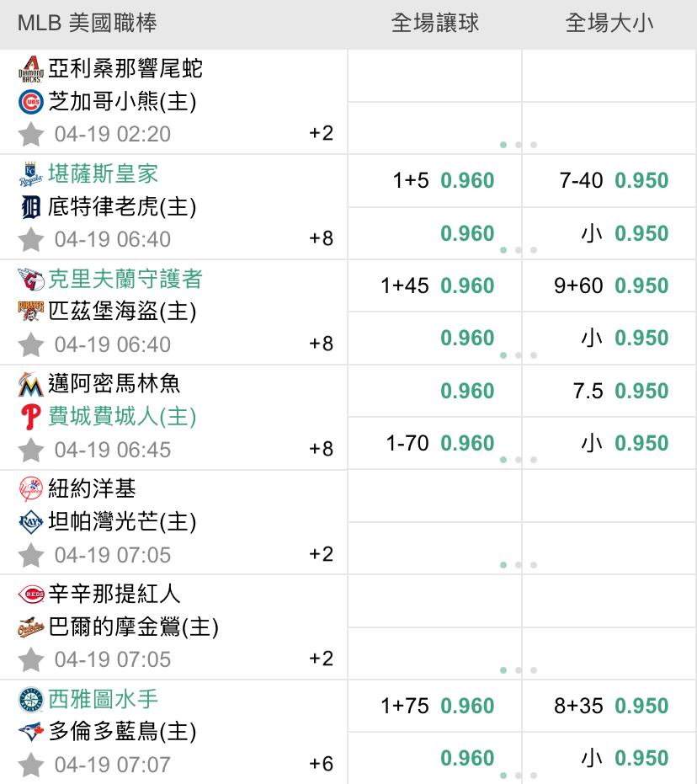Expand +8 more bets for Royals vs Tigers
This screenshot has width=697, height=784.
321,238
